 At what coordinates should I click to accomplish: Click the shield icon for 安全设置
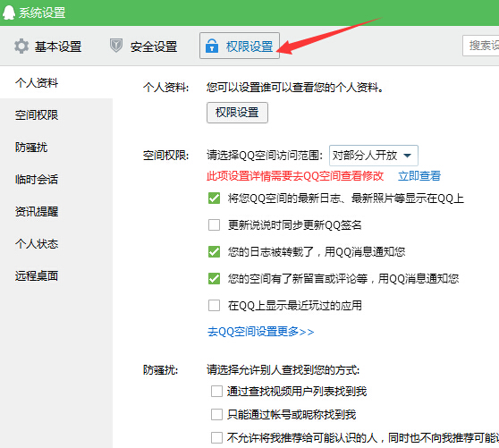point(116,46)
